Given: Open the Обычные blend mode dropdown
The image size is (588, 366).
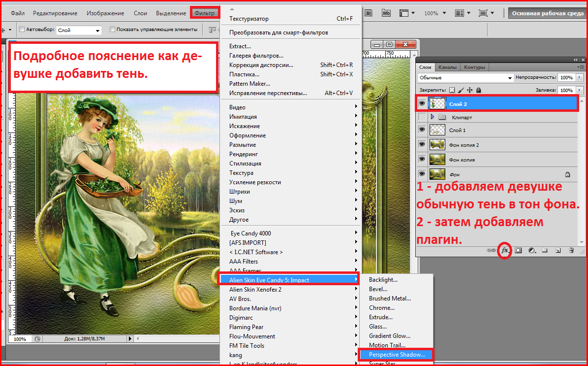Looking at the screenshot, I should [465, 78].
